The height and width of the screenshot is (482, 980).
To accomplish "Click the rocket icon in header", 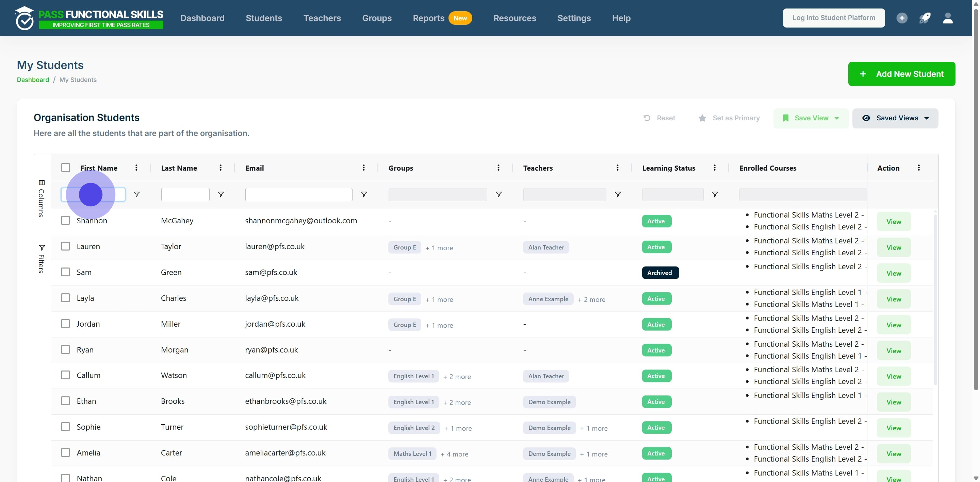I will pos(925,18).
